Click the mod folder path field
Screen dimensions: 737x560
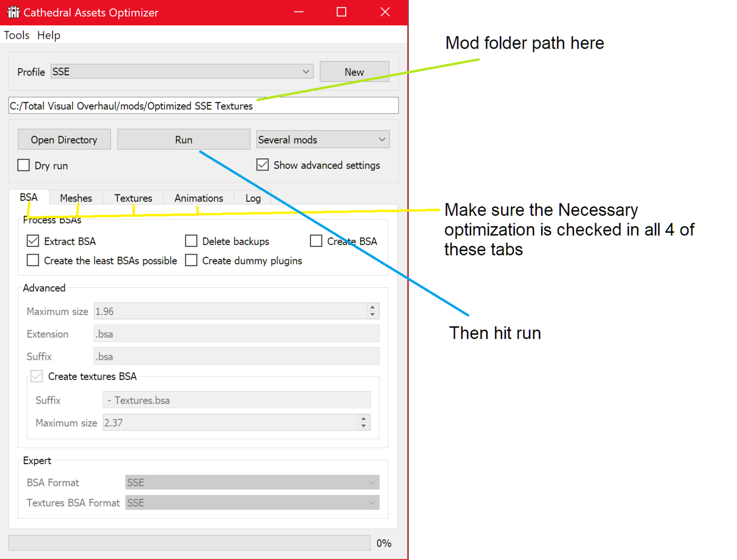coord(204,106)
